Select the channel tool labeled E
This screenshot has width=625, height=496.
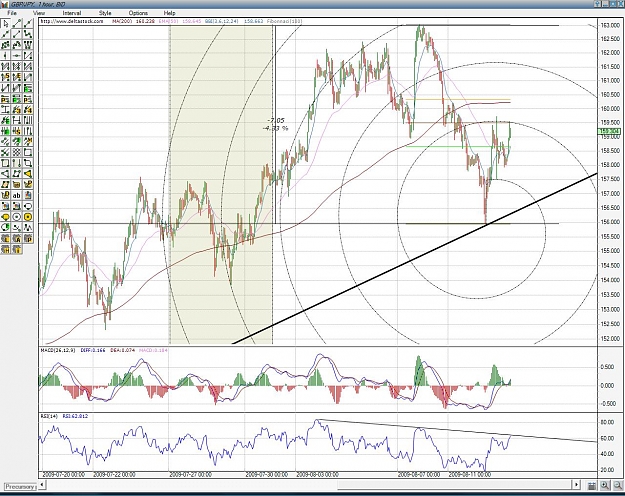pyautogui.click(x=16, y=77)
